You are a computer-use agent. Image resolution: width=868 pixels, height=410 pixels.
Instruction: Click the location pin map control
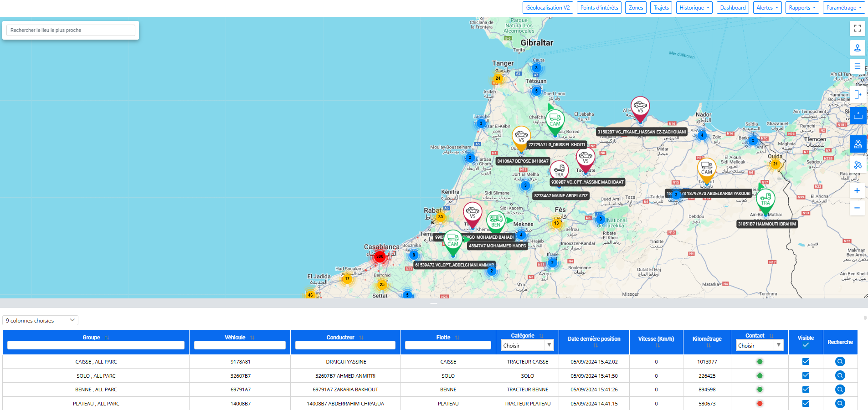(857, 48)
